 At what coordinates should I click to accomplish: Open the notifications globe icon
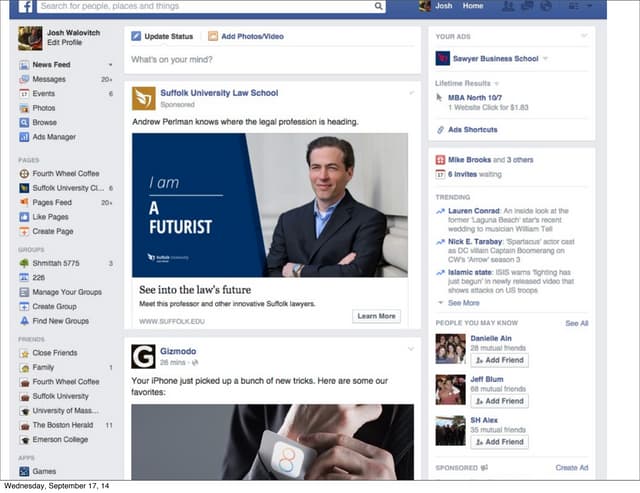pyautogui.click(x=546, y=6)
